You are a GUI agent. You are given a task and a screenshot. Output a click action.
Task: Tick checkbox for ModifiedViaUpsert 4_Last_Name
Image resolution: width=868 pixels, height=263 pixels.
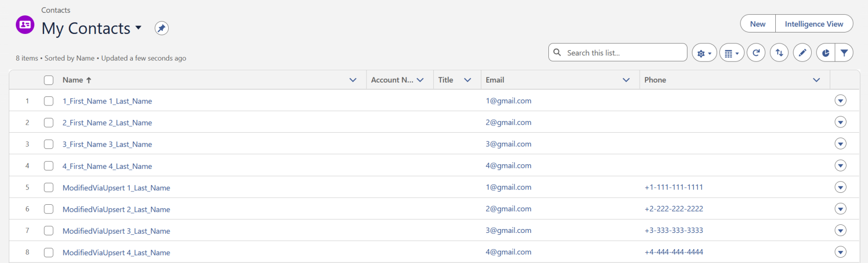tap(49, 252)
